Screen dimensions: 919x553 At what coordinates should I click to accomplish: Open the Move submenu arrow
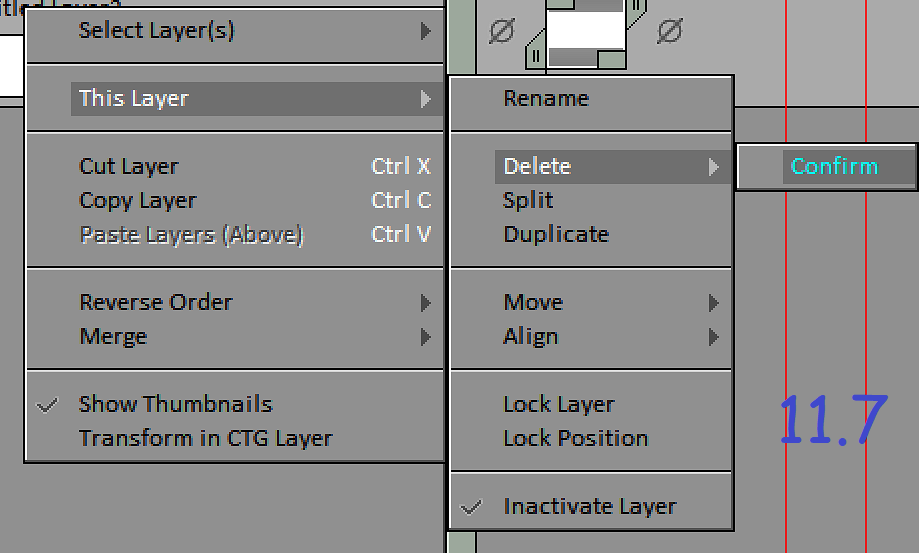pyautogui.click(x=713, y=303)
